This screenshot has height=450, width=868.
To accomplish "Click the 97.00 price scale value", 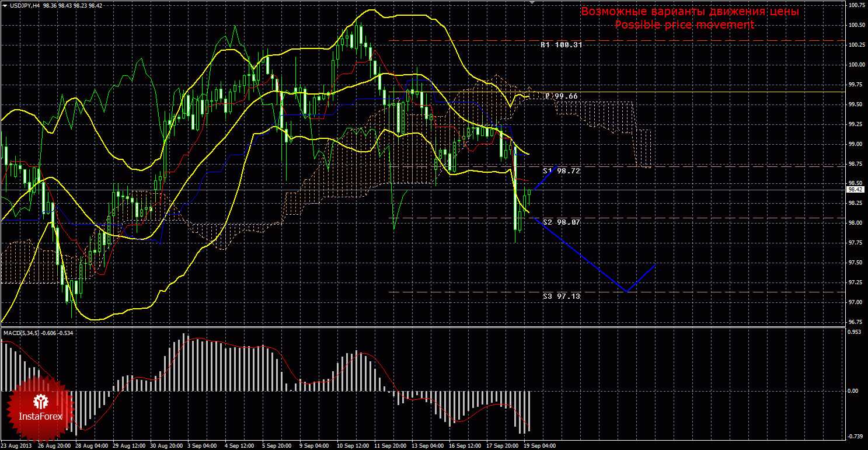I will (855, 302).
